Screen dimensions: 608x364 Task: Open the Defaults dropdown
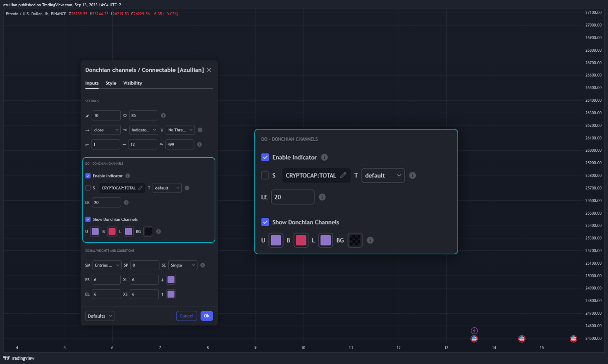pos(100,316)
